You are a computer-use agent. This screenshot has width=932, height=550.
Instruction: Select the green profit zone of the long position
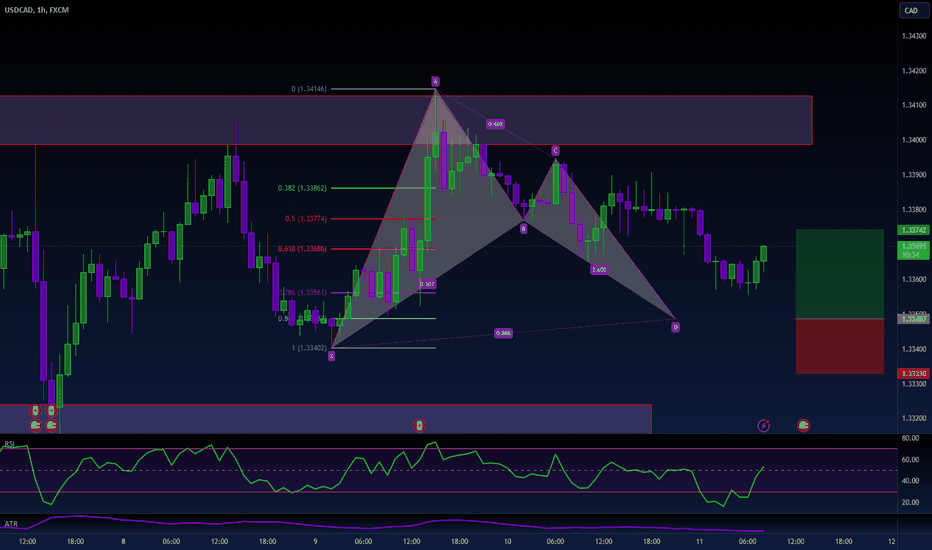click(840, 274)
